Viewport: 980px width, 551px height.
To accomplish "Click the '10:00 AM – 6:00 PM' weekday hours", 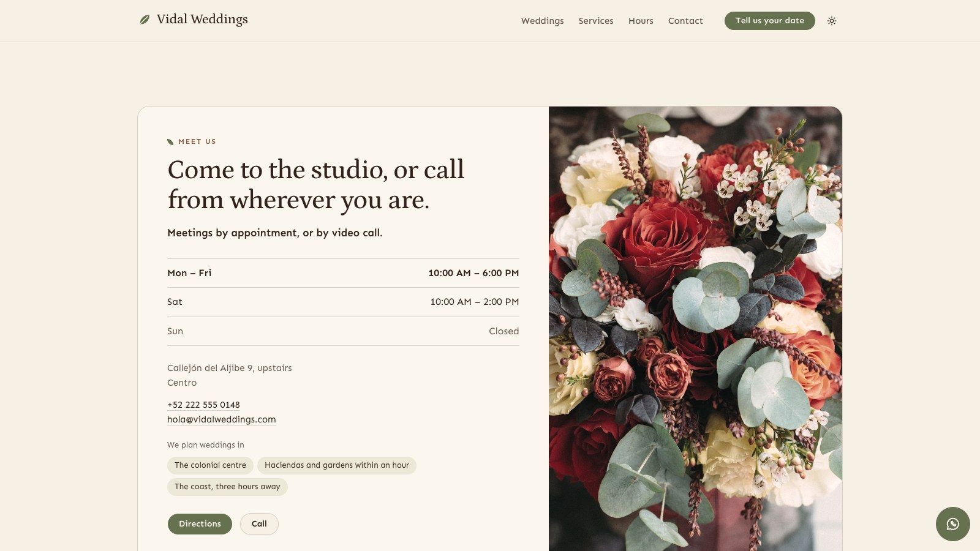I will pyautogui.click(x=473, y=273).
